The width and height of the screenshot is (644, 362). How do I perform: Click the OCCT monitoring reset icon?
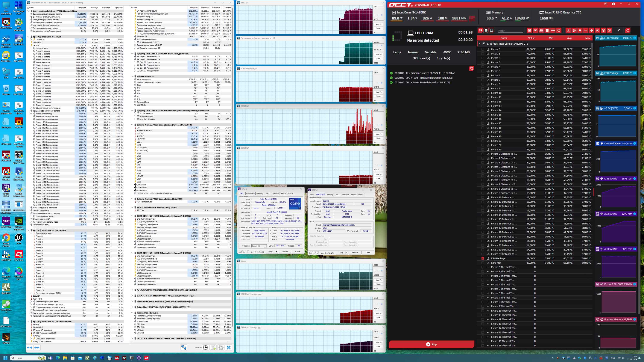[627, 30]
